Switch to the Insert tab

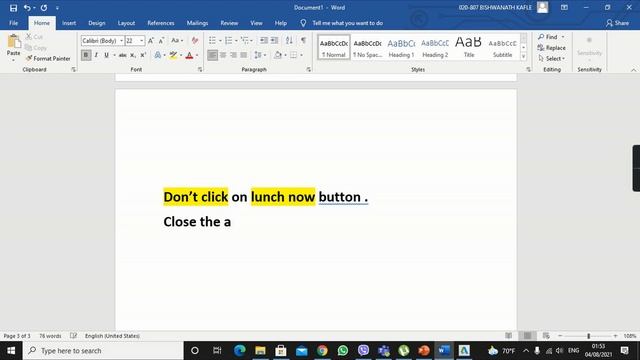(69, 23)
